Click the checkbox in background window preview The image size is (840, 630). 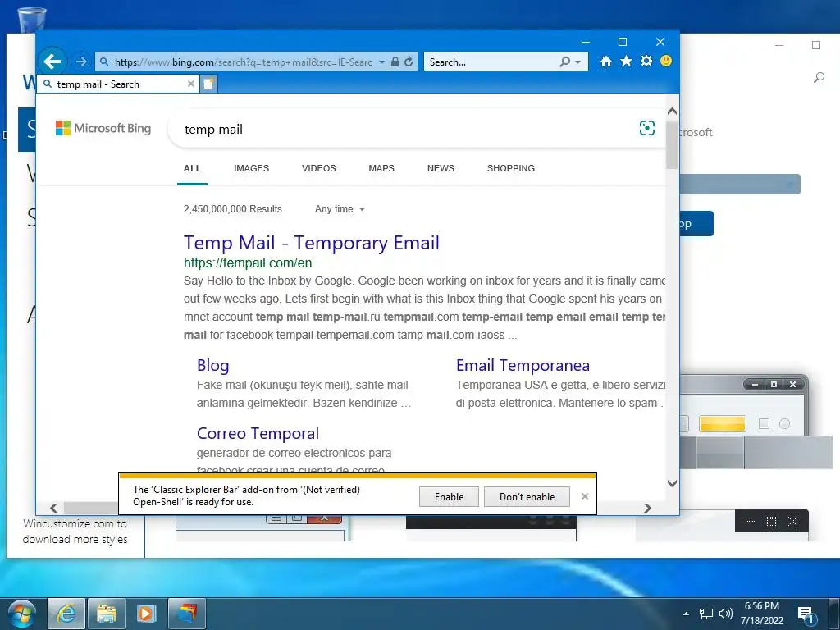pyautogui.click(x=764, y=424)
